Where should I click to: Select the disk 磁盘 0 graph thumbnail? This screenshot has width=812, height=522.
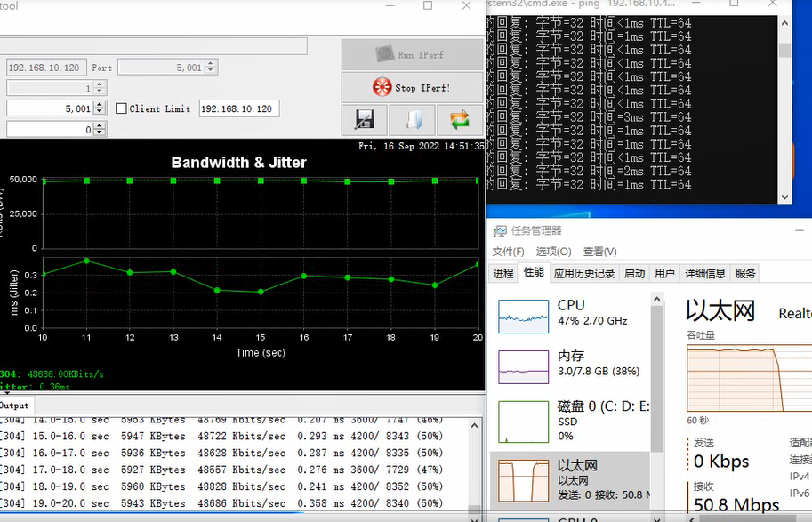tap(524, 422)
